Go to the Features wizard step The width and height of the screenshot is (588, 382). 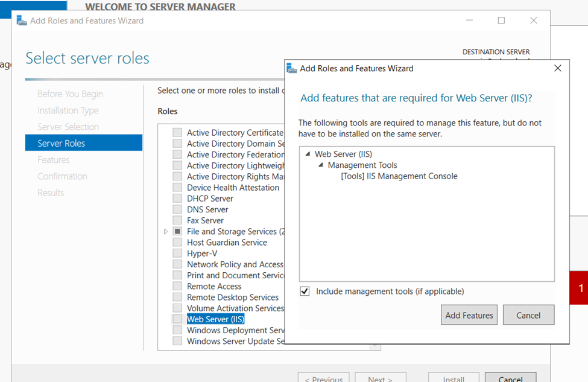point(54,160)
